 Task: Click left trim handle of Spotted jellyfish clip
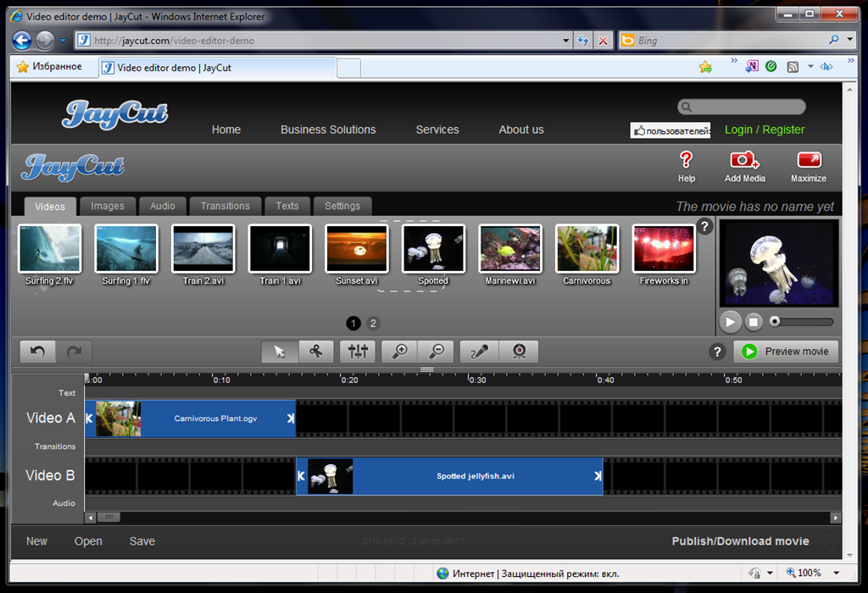click(x=301, y=476)
